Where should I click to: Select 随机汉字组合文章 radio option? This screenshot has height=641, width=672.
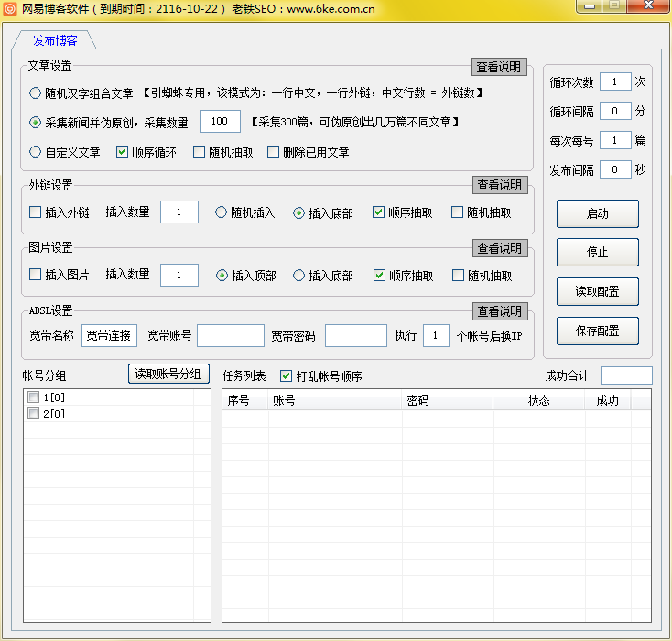(36, 93)
